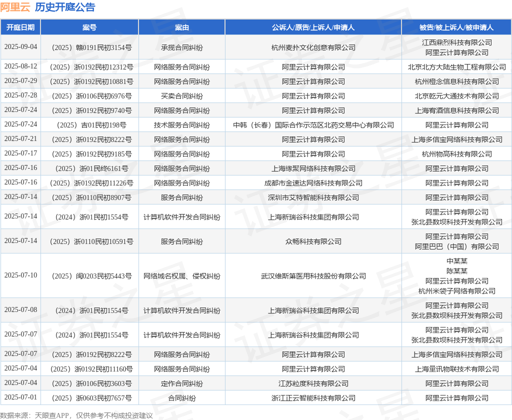Select case number "(2025)浙0603民初7657号"

[x=91, y=398]
